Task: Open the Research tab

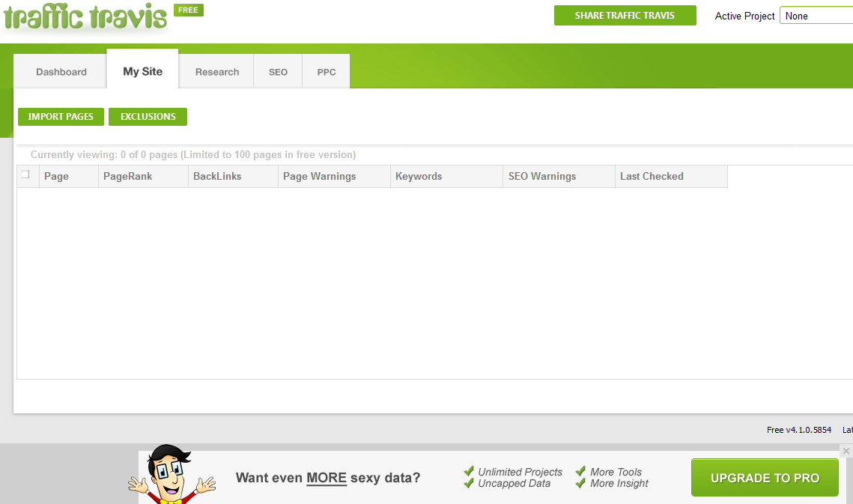Action: point(217,72)
